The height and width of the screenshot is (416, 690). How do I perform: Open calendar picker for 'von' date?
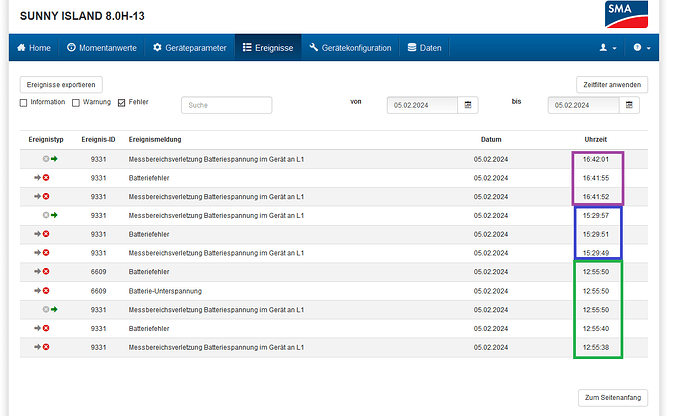468,105
